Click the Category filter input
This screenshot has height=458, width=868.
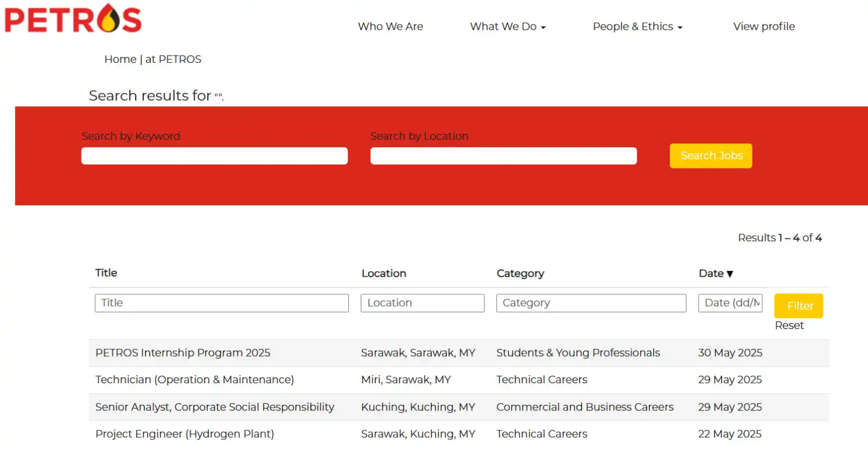[x=591, y=303]
